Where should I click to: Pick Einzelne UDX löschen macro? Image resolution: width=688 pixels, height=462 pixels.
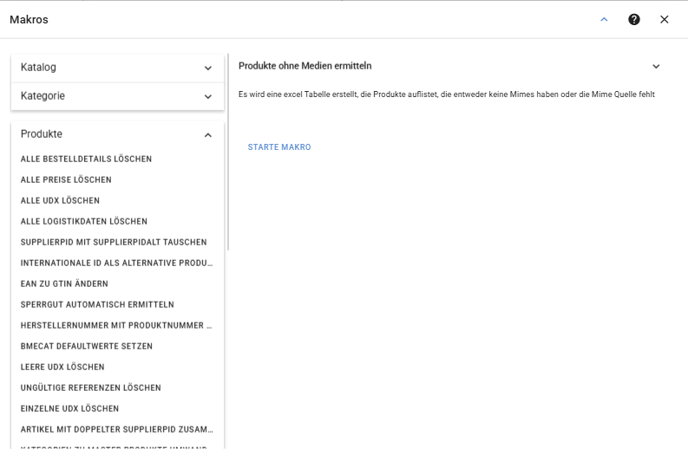click(69, 408)
